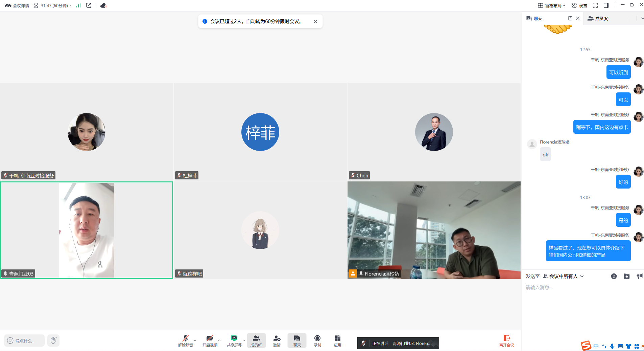Pop out the chat panel window
Viewport: 644px width, 351px height.
point(570,18)
